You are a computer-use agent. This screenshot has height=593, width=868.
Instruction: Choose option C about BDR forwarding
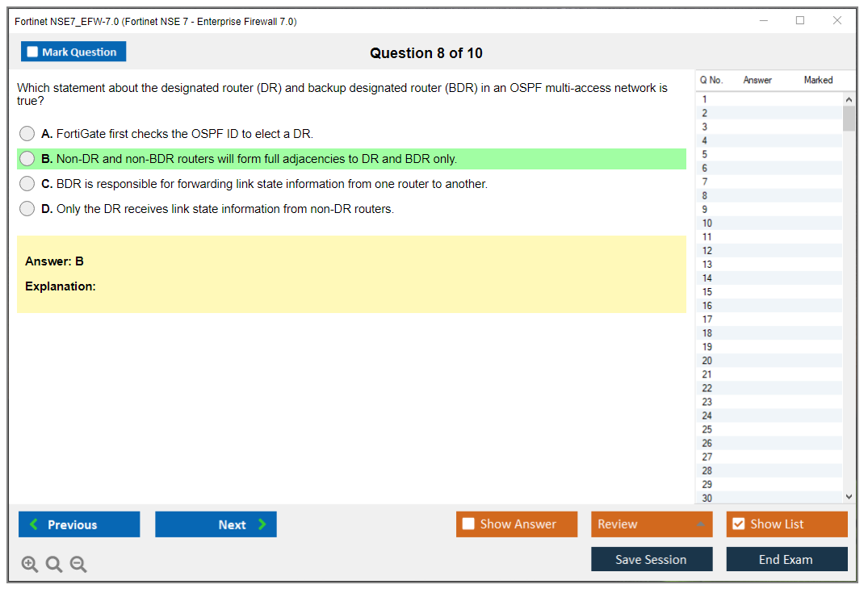27,184
